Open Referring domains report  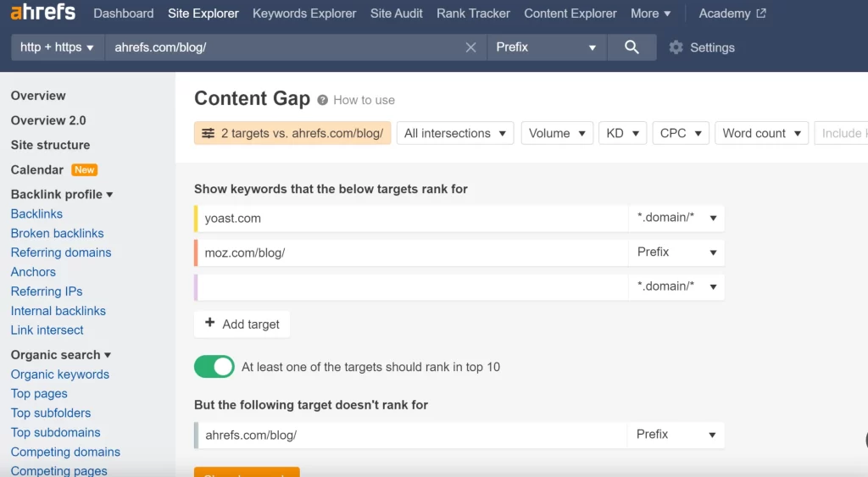coord(61,252)
